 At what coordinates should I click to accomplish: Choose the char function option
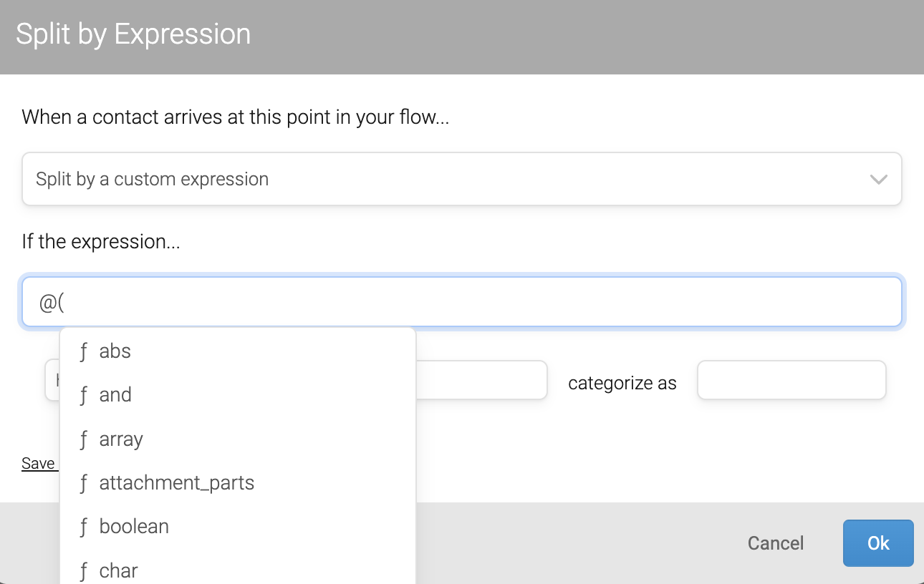coord(118,570)
